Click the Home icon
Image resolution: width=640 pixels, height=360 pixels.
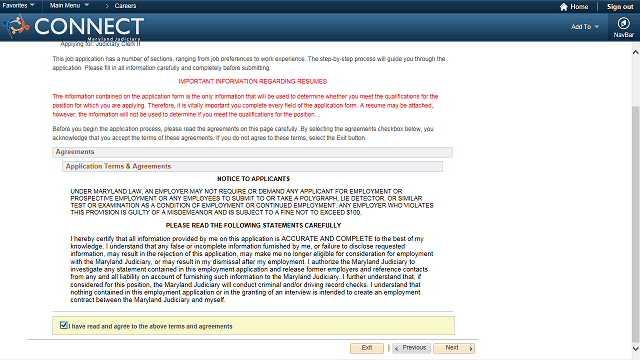564,7
